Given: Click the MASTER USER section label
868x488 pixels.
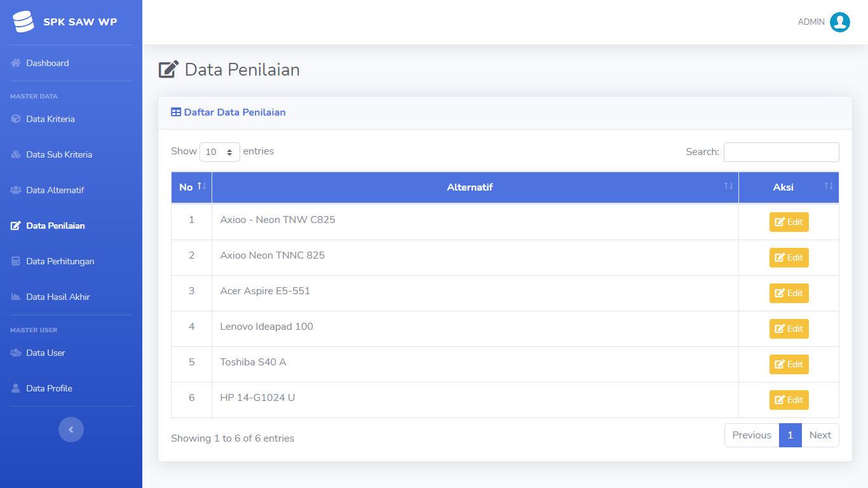Looking at the screenshot, I should (x=34, y=330).
